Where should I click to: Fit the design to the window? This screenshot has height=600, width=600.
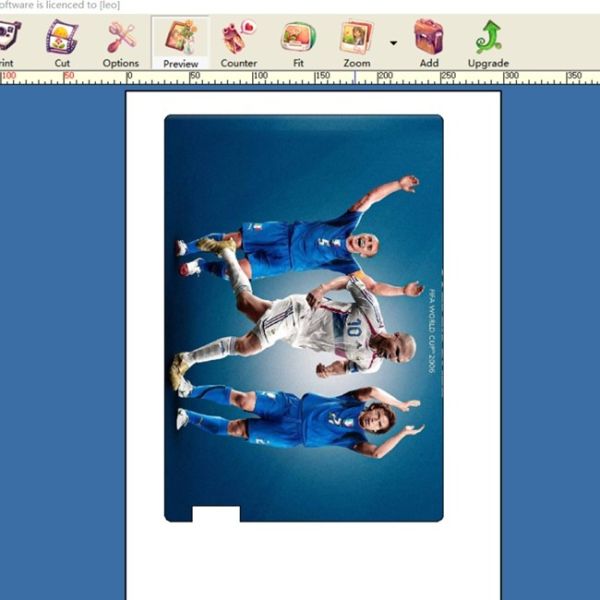point(298,40)
